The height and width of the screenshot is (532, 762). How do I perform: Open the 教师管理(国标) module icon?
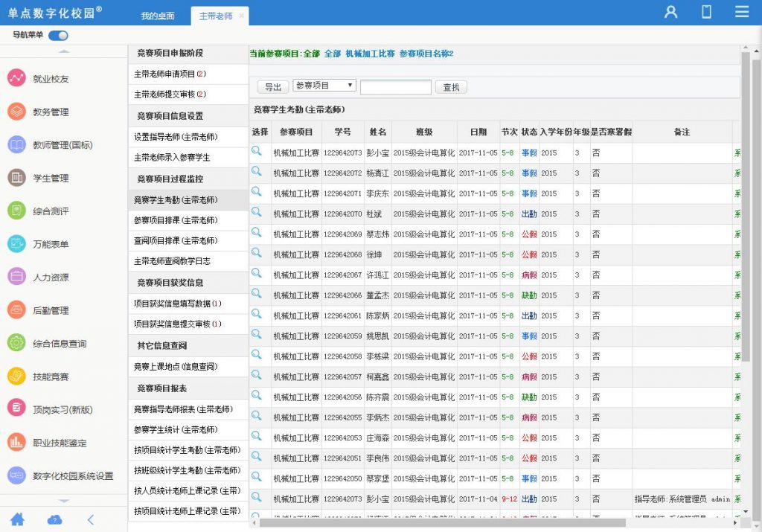(16, 144)
